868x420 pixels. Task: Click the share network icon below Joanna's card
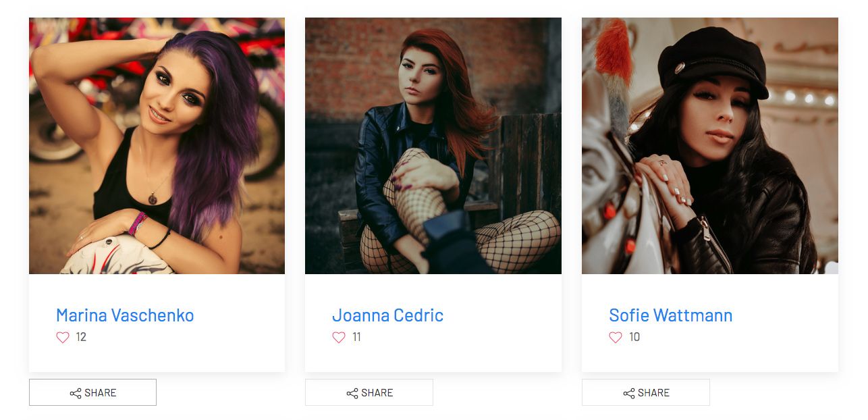(352, 393)
